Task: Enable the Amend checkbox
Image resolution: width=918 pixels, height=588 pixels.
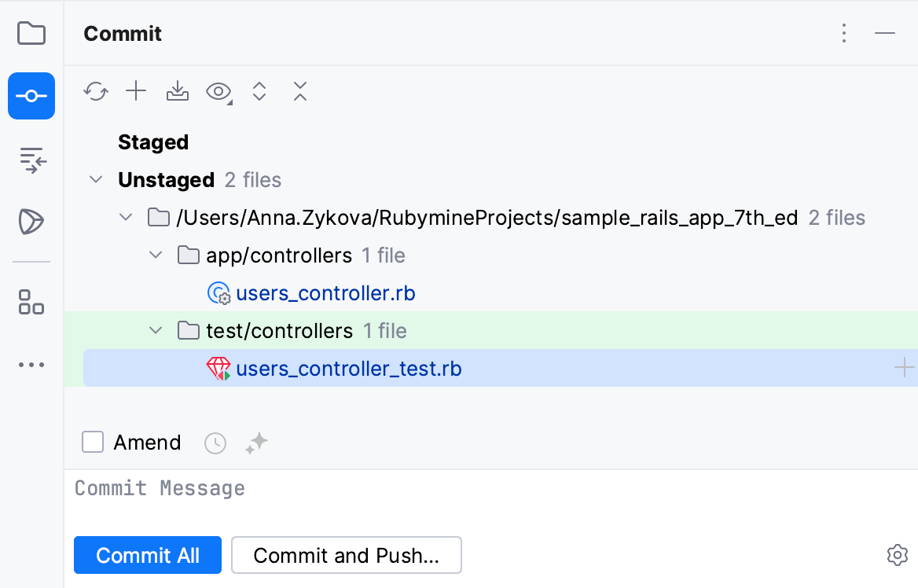Action: click(x=93, y=443)
